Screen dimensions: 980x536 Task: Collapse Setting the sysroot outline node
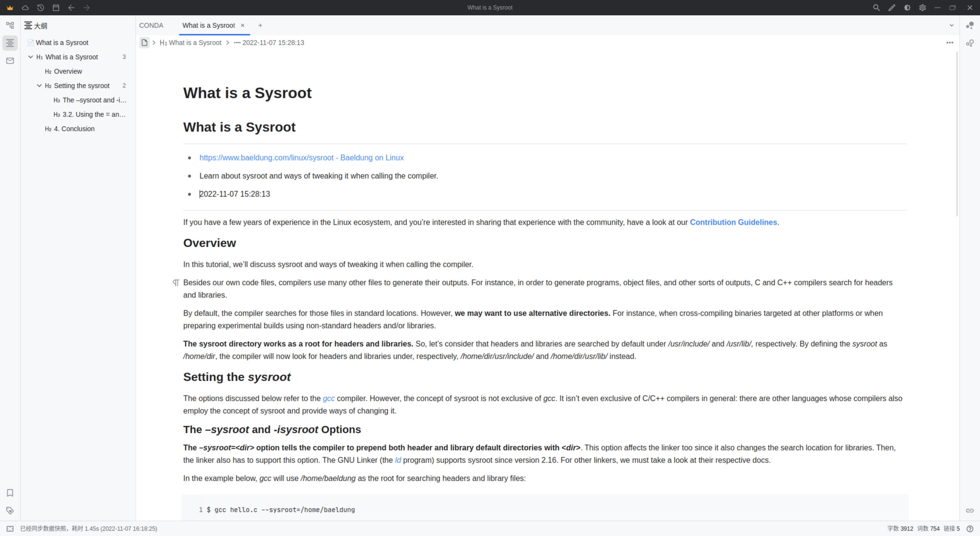[x=39, y=86]
